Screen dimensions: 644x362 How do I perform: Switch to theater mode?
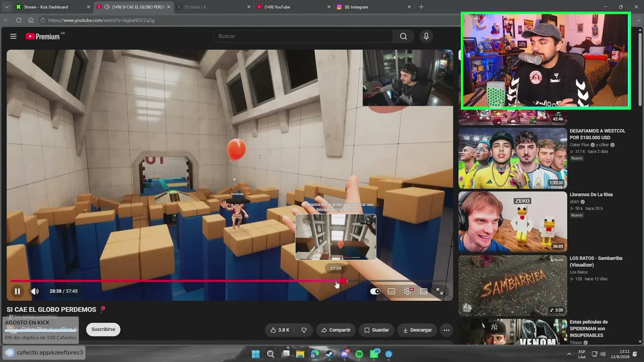click(x=424, y=291)
